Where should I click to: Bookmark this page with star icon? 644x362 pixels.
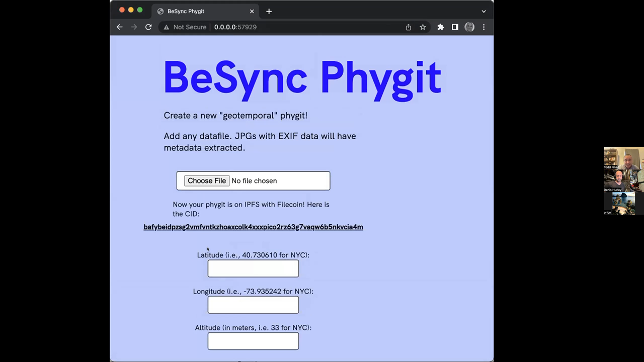pyautogui.click(x=423, y=27)
